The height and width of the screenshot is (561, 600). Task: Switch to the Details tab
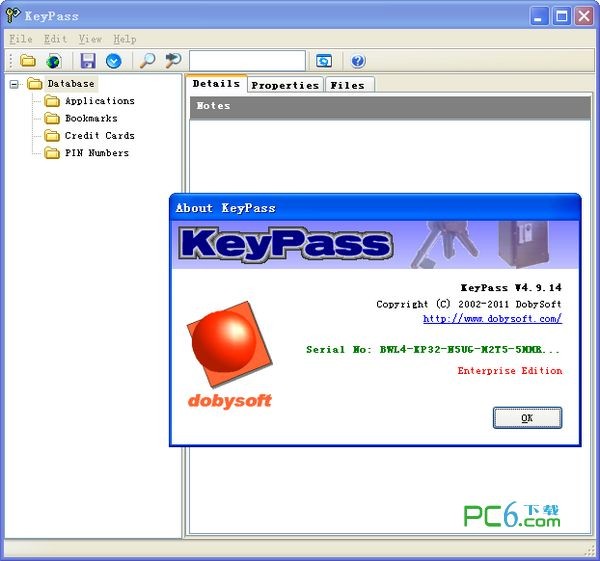pos(216,83)
